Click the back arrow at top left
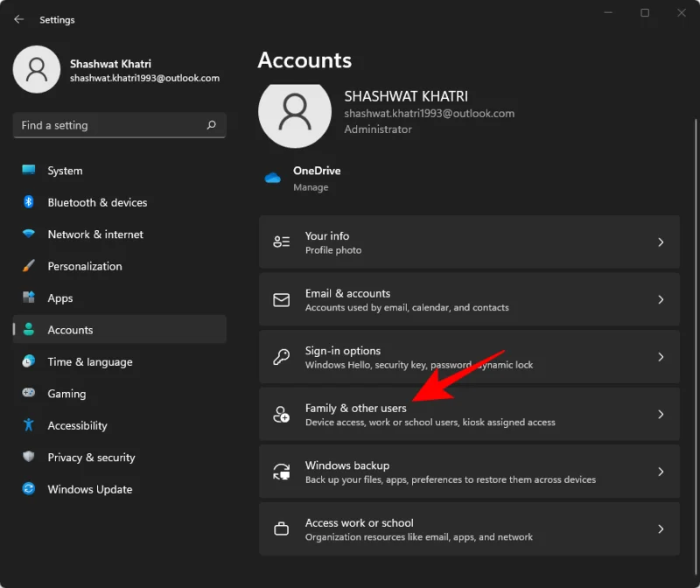Image resolution: width=700 pixels, height=588 pixels. click(x=18, y=18)
